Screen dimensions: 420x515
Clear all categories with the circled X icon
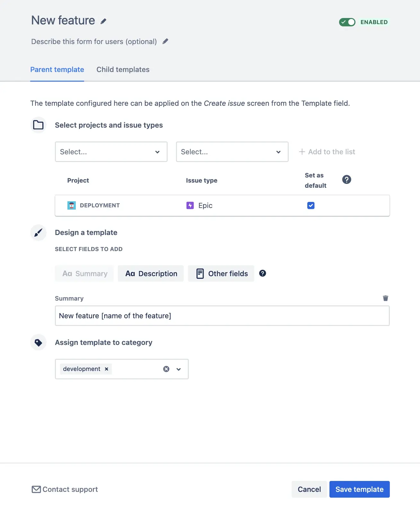[166, 369]
